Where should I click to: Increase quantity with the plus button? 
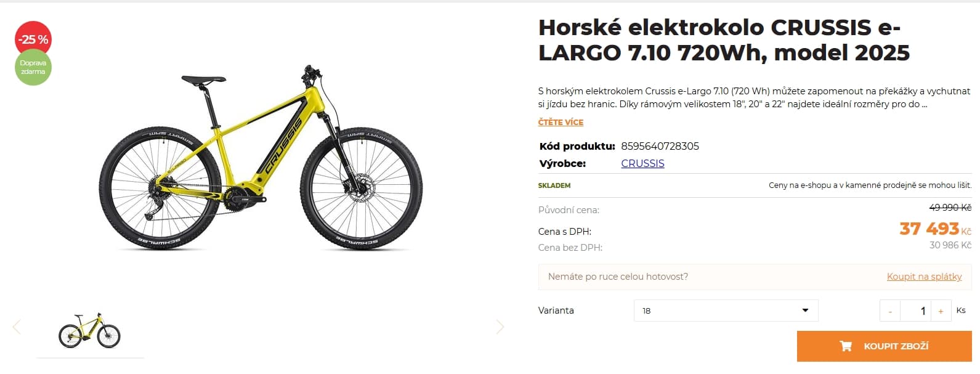941,311
